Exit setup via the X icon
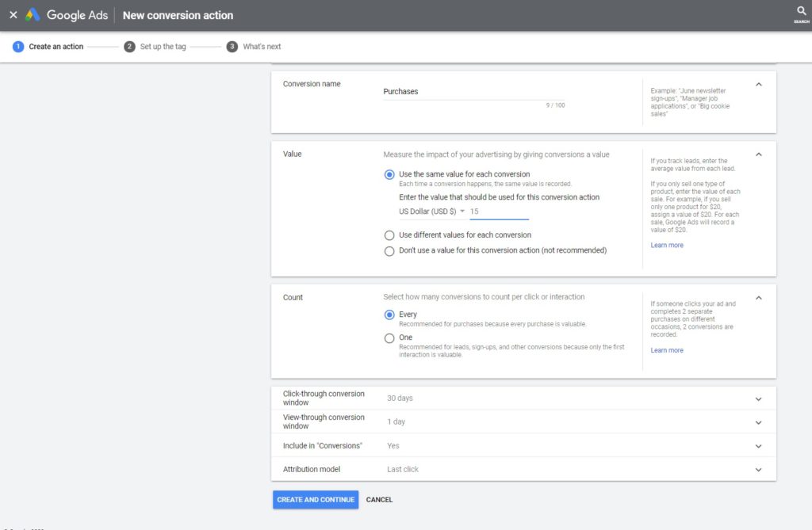Viewport: 812px width, 530px height. pos(12,14)
